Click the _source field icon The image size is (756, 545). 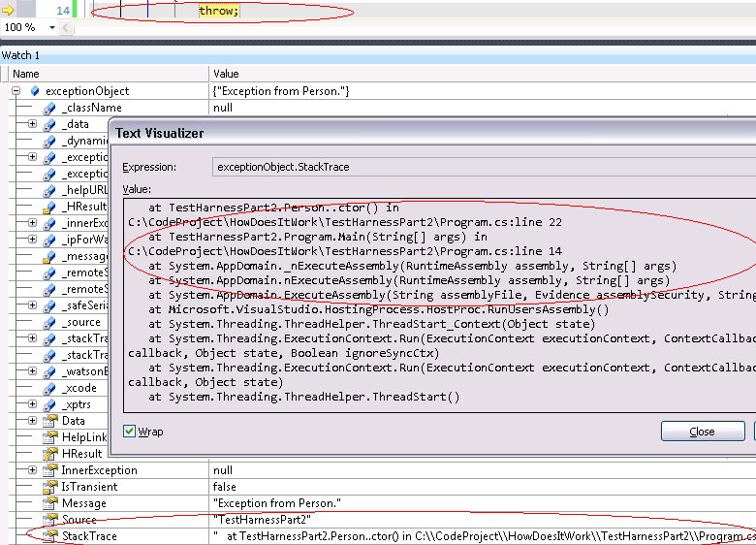pos(49,322)
